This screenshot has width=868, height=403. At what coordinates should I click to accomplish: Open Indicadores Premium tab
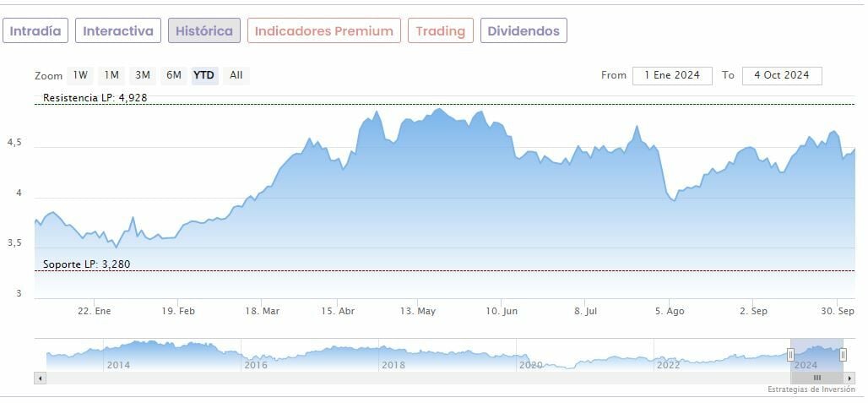pyautogui.click(x=324, y=31)
